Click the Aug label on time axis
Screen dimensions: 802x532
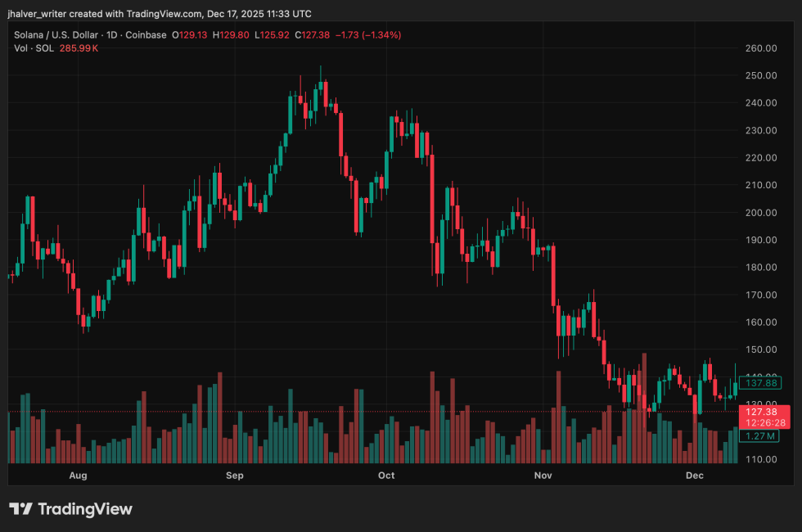click(x=78, y=475)
